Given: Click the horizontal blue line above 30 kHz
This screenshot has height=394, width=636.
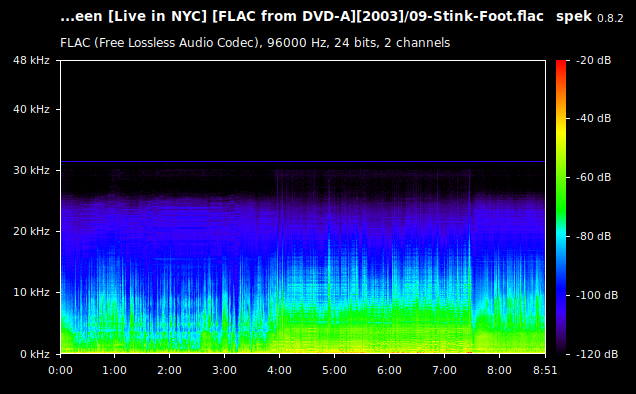Looking at the screenshot, I should coord(303,161).
